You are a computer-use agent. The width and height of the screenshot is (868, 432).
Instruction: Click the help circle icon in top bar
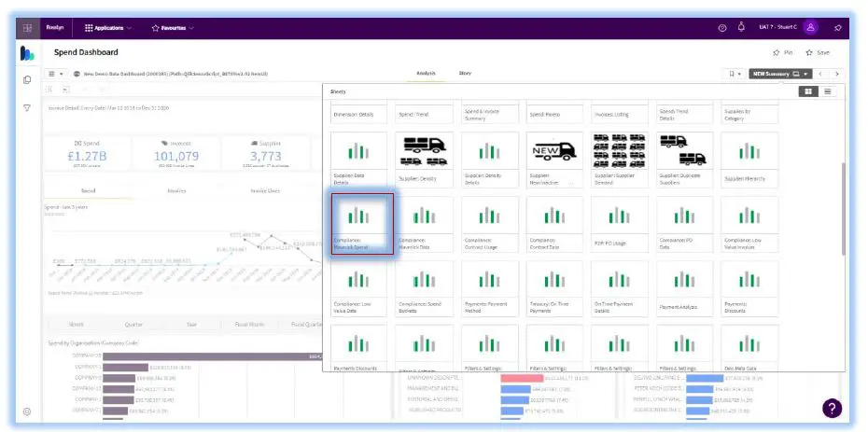click(x=721, y=28)
